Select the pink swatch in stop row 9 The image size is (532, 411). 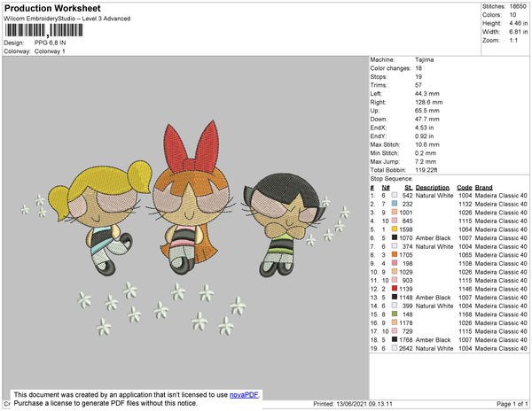(395, 263)
